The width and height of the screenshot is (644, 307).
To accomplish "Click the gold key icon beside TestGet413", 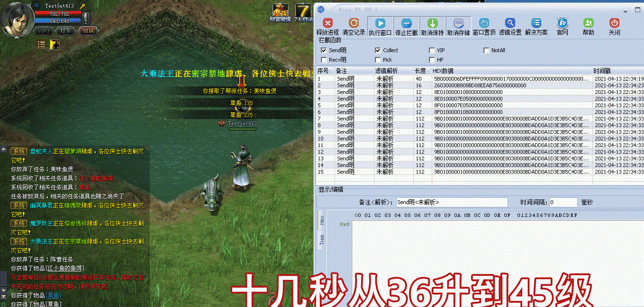I will click(82, 6).
